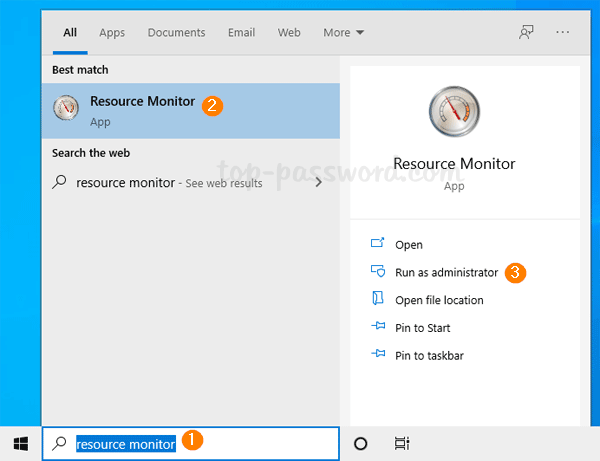600x461 pixels.
Task: Select the Web search tab
Action: [289, 33]
